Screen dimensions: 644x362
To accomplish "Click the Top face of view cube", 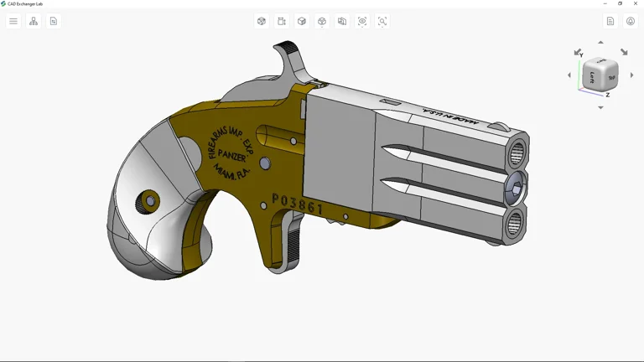I will 611,77.
